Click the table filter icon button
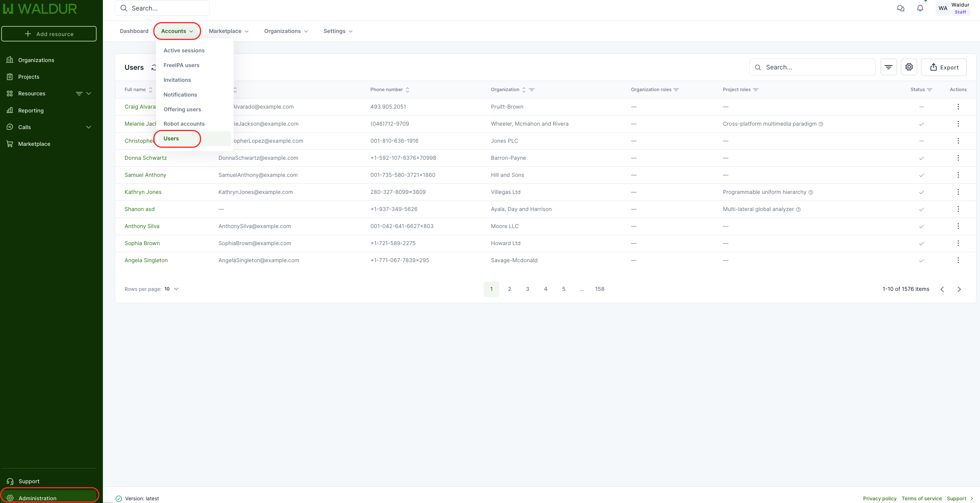 click(x=888, y=67)
